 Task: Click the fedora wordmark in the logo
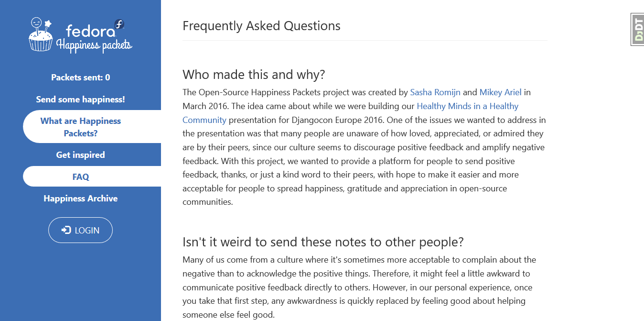(91, 31)
